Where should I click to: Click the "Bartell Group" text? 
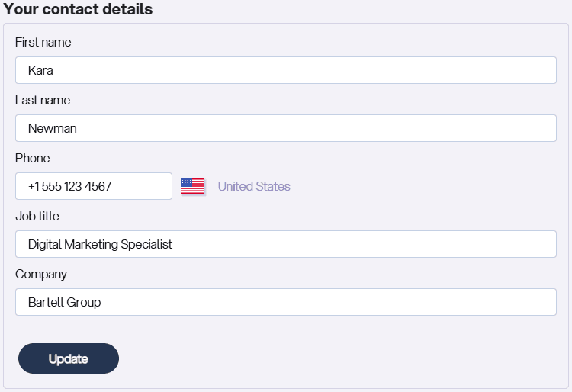64,302
